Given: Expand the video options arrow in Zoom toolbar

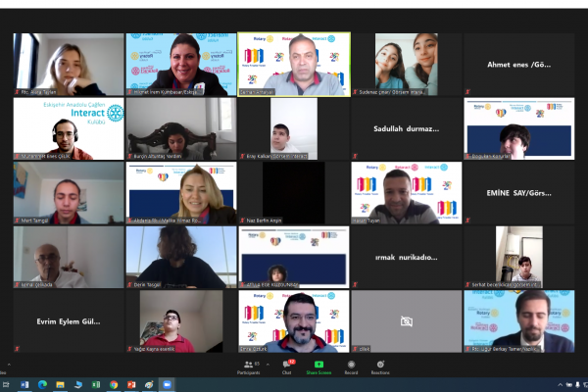Looking at the screenshot, I should pos(9,365).
